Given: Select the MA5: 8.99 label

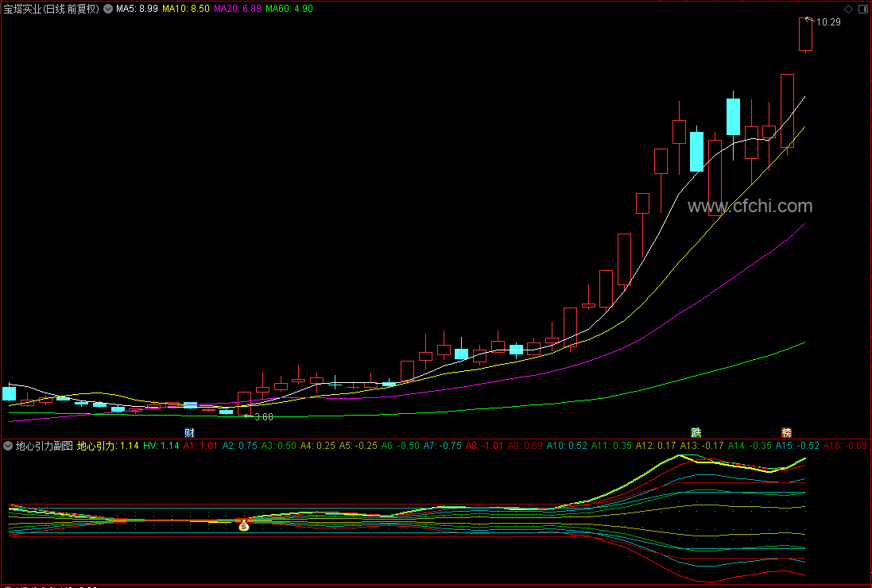Looking at the screenshot, I should click(x=137, y=9).
